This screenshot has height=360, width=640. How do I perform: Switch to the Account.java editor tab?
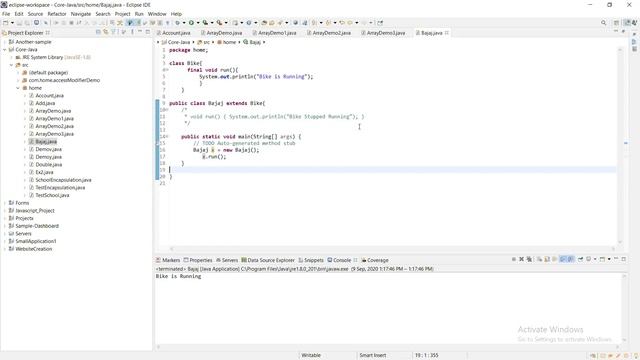(x=174, y=33)
